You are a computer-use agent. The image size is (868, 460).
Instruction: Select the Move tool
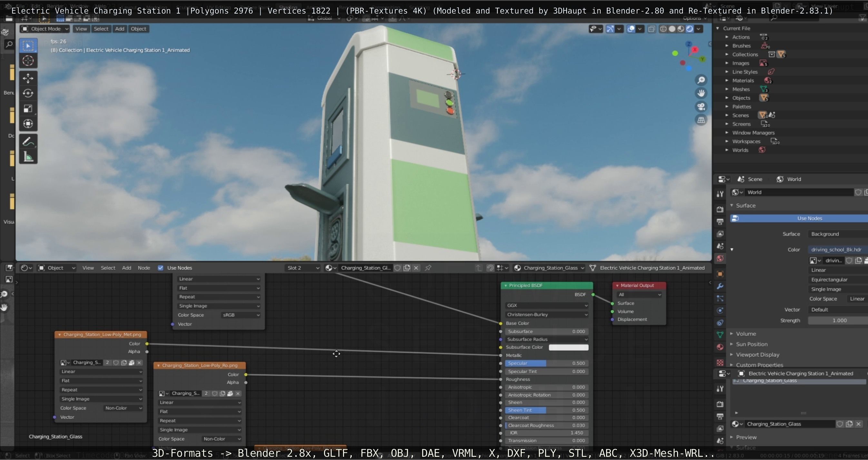[x=28, y=78]
